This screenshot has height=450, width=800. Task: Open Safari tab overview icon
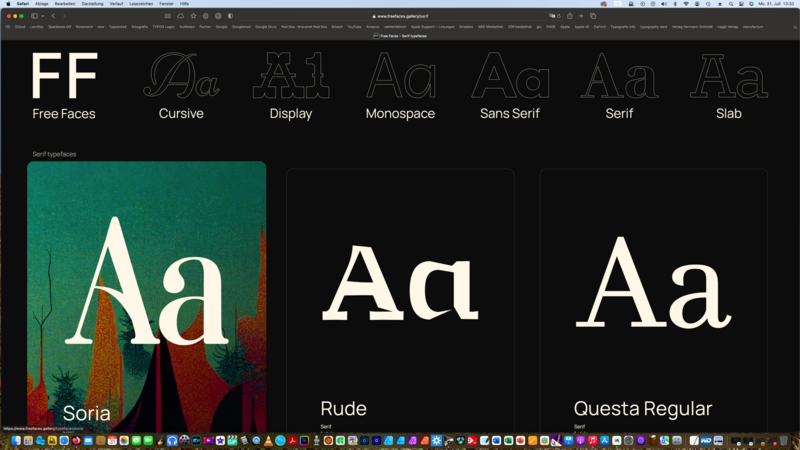pyautogui.click(x=593, y=16)
